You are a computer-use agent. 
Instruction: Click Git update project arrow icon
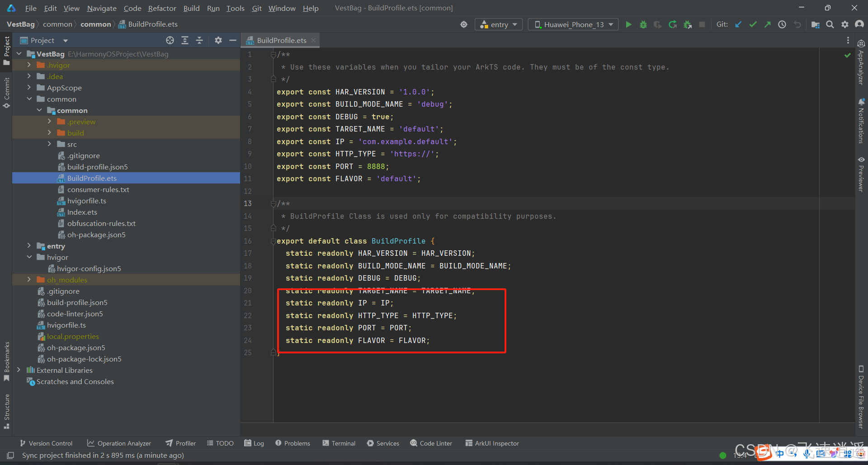pos(738,24)
